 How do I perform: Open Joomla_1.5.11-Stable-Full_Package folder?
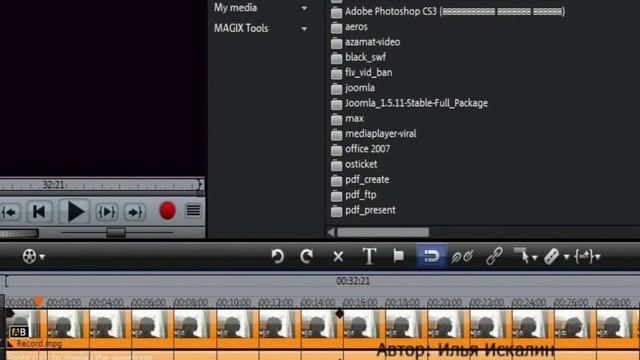coord(409,103)
